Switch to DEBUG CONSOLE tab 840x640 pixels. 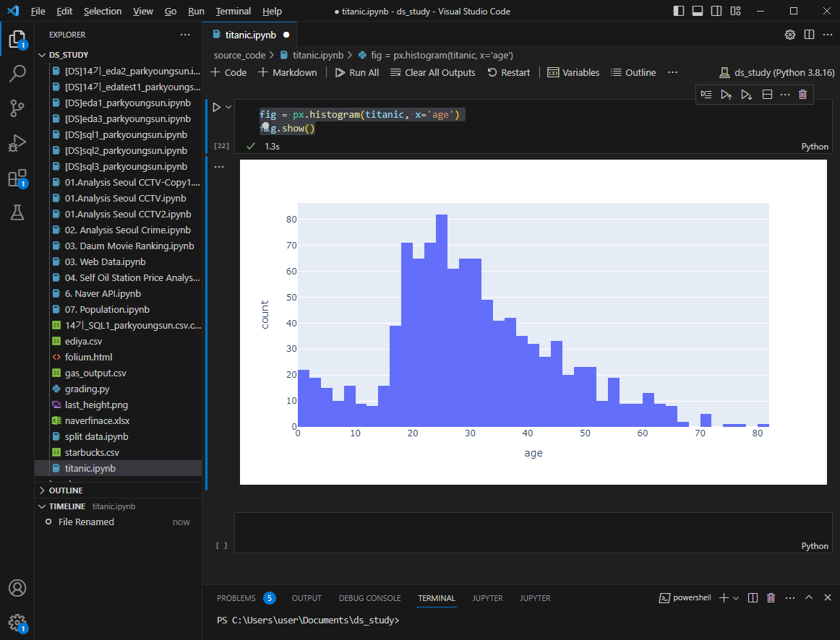[369, 597]
